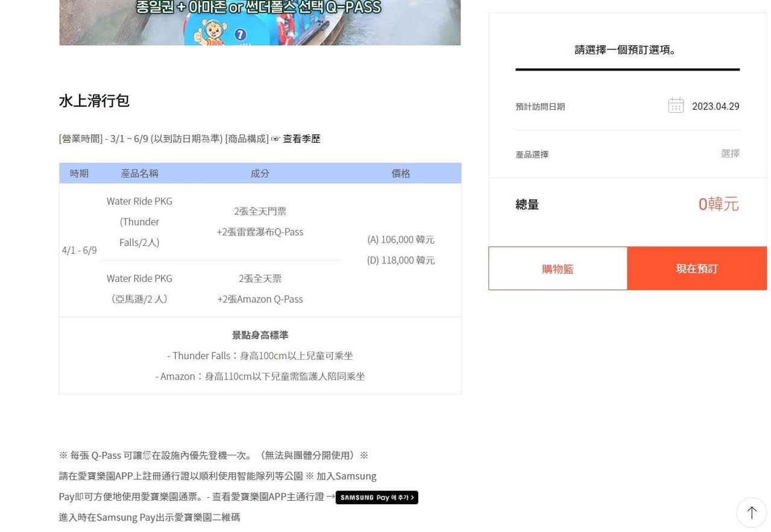Click the (D) 118,000 韓元 price
Image resolution: width=771 pixels, height=532 pixels.
(x=401, y=260)
